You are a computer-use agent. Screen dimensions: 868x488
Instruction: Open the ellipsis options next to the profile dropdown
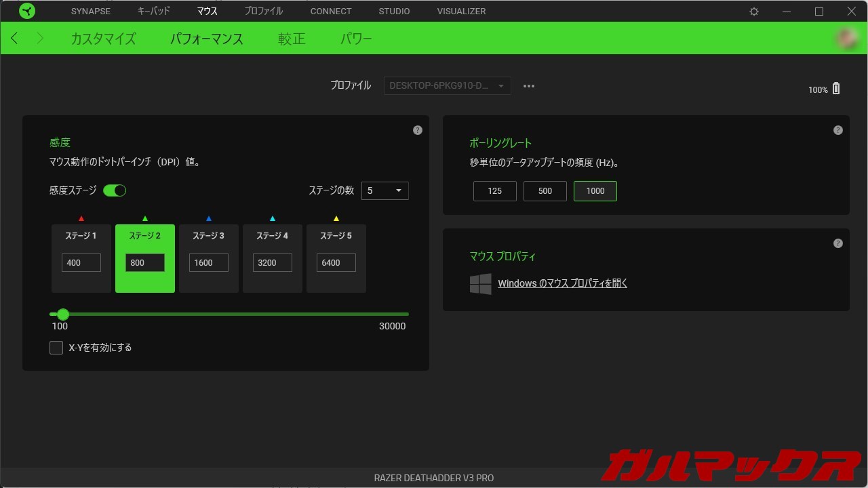coord(529,85)
